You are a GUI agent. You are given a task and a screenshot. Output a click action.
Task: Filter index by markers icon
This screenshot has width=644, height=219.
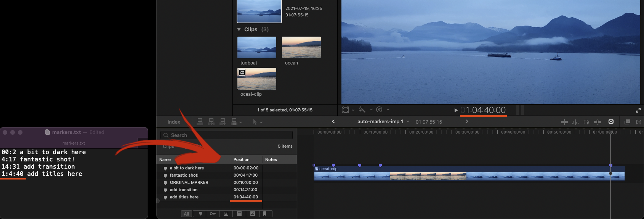(x=200, y=214)
